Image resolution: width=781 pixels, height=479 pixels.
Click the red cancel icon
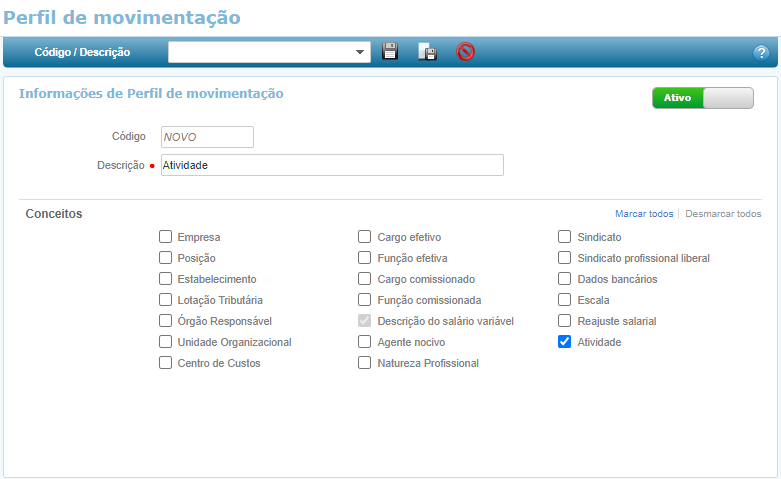point(465,52)
